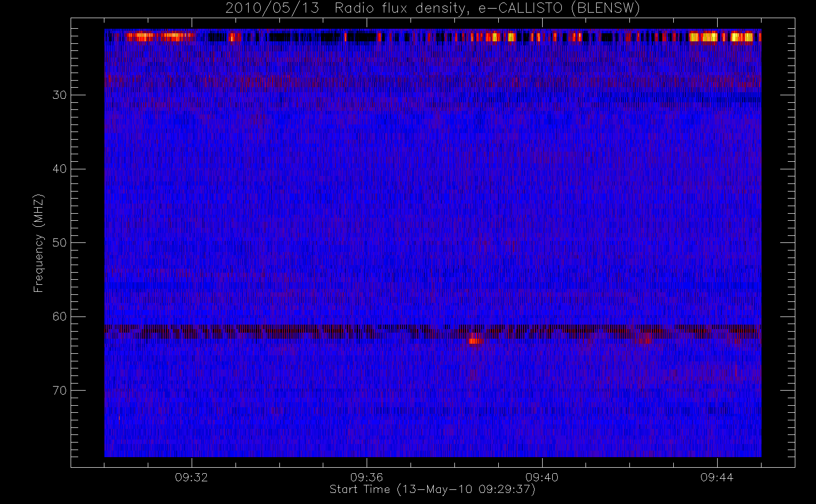
Task: Click the '09:40' time tick label
Action: coord(542,477)
